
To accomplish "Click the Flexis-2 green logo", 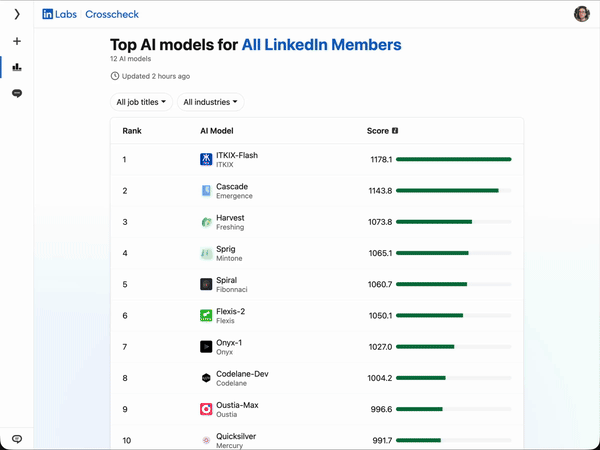I will (x=206, y=316).
